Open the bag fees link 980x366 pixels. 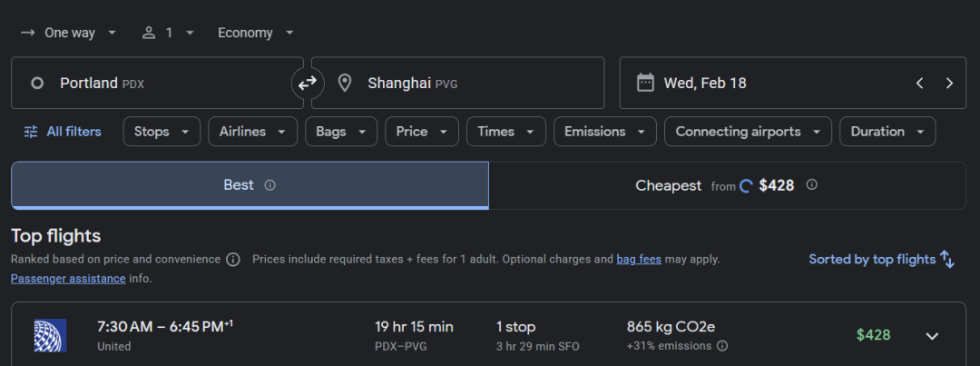click(x=639, y=260)
